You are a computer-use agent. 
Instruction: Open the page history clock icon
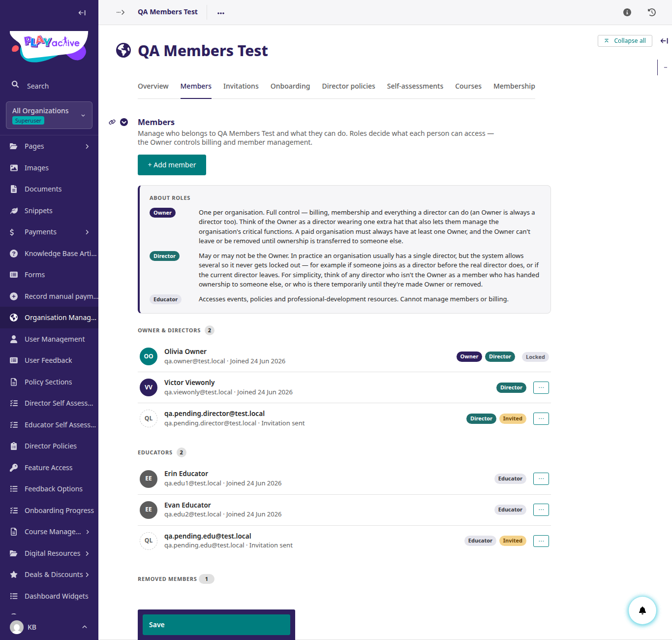(652, 12)
